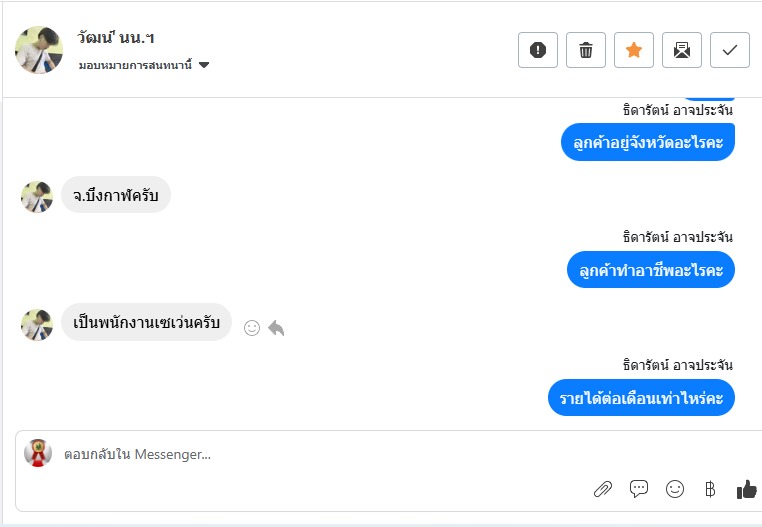Viewport: 762px width, 527px height.
Task: React to เป็นพนักงานเซเว่นครับ message with emoji
Action: tap(252, 328)
